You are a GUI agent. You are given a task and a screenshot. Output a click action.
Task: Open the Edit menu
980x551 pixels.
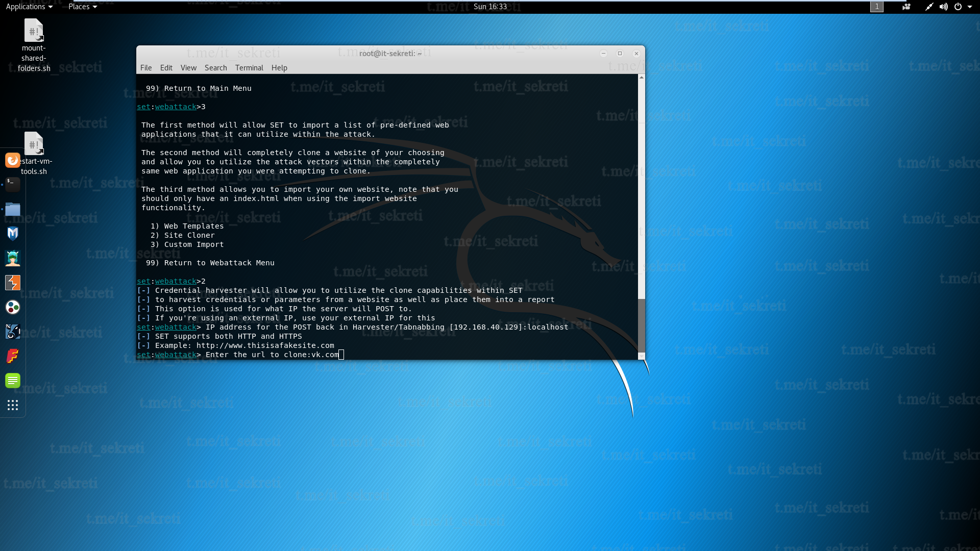click(166, 68)
